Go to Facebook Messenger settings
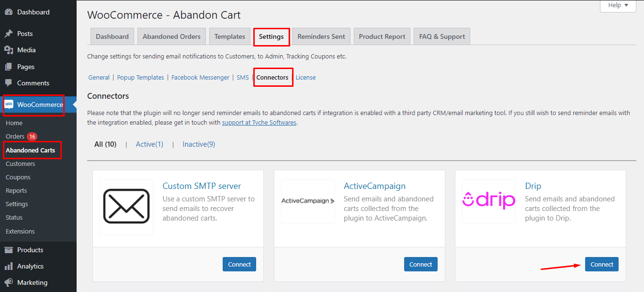The image size is (644, 292). [201, 77]
